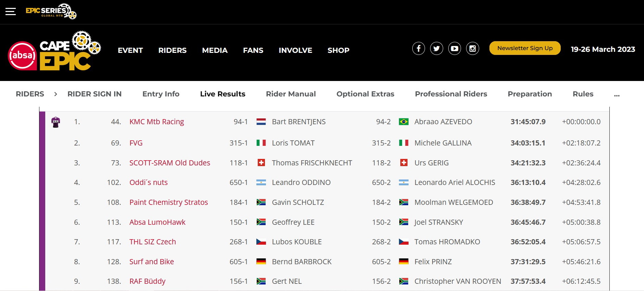Open the hamburger menu icon
The image size is (644, 291).
tap(11, 11)
